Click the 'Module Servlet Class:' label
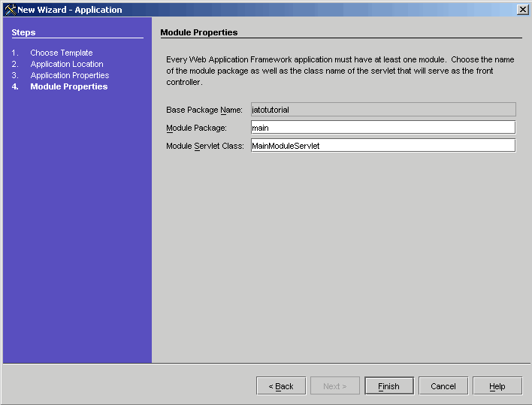The height and width of the screenshot is (405, 532). (205, 146)
